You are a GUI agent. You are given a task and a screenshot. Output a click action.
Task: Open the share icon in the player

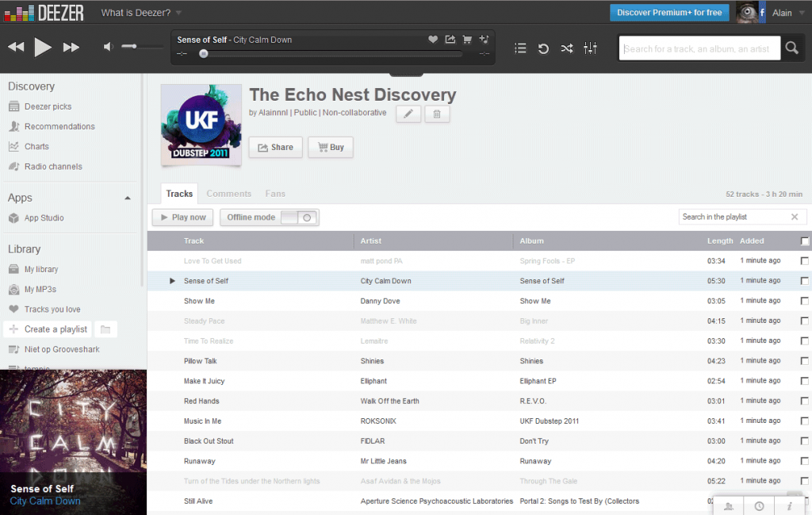450,38
